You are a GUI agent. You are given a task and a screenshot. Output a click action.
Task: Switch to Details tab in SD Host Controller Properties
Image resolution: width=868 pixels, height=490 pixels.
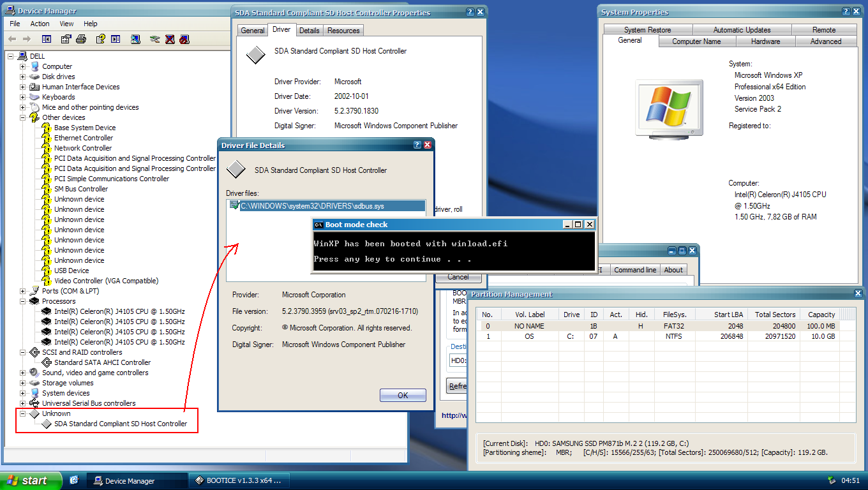pyautogui.click(x=310, y=30)
